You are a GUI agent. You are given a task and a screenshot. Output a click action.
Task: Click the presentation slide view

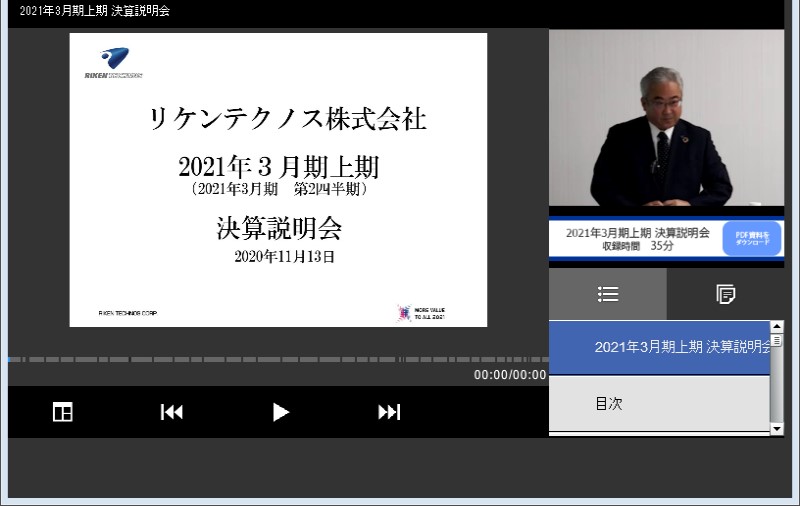coord(278,180)
